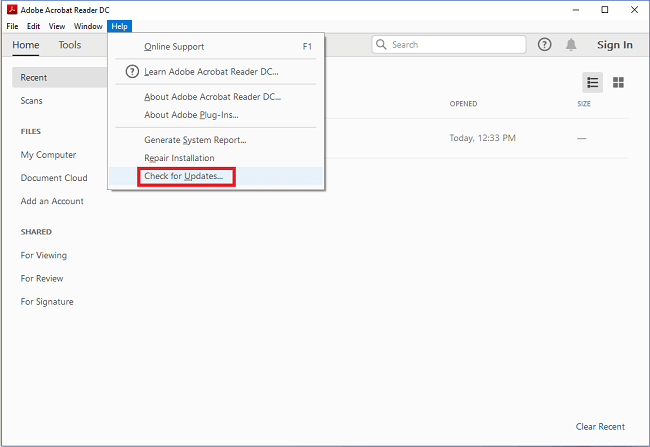Open shared For Review list
The image size is (650, 447).
click(42, 279)
